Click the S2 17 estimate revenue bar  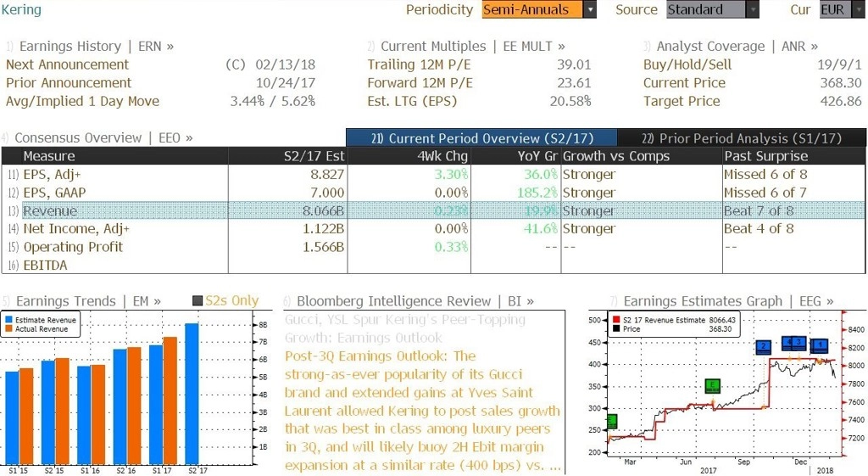tap(192, 394)
